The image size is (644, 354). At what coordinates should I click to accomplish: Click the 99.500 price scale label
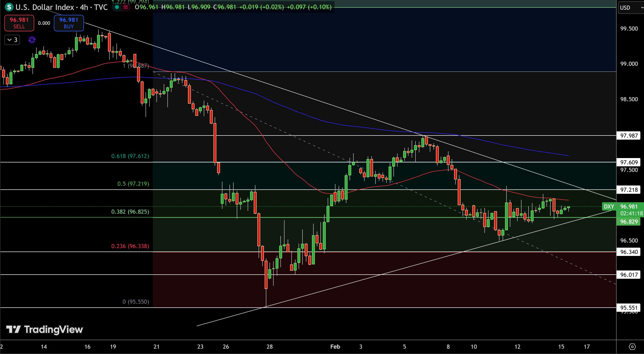click(x=629, y=28)
